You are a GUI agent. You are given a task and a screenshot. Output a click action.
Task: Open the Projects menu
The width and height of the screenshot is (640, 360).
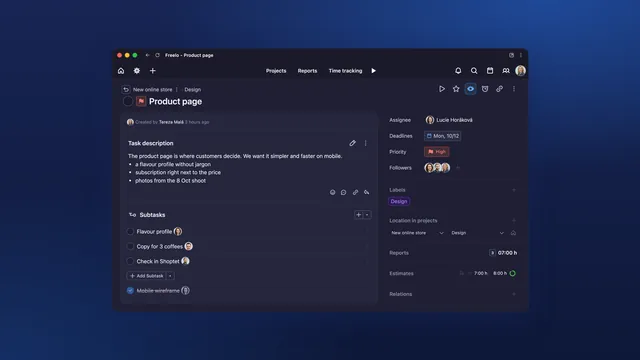pos(276,71)
